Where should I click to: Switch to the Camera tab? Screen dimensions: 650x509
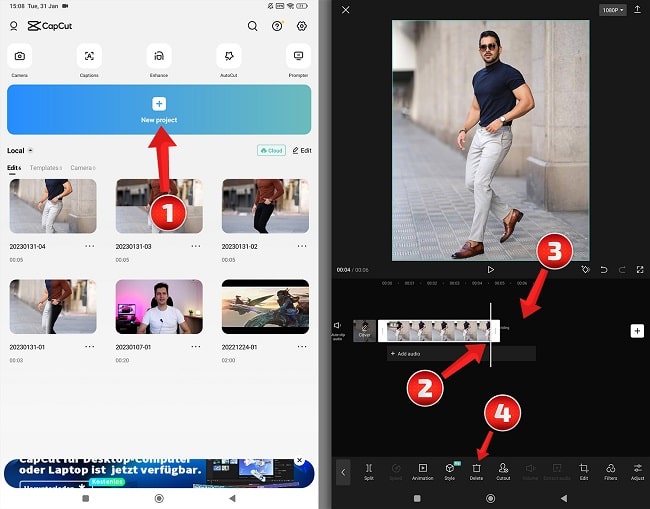(x=82, y=168)
